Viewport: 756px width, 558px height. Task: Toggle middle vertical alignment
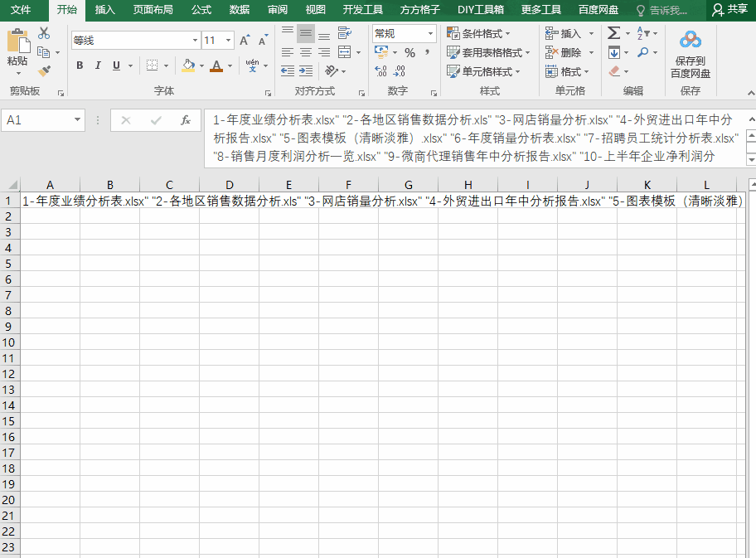(x=306, y=33)
